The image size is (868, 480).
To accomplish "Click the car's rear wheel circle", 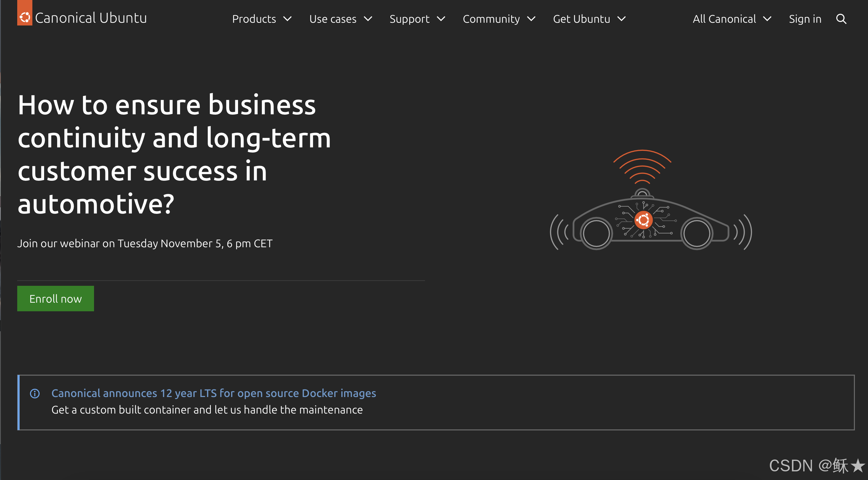I will 596,233.
